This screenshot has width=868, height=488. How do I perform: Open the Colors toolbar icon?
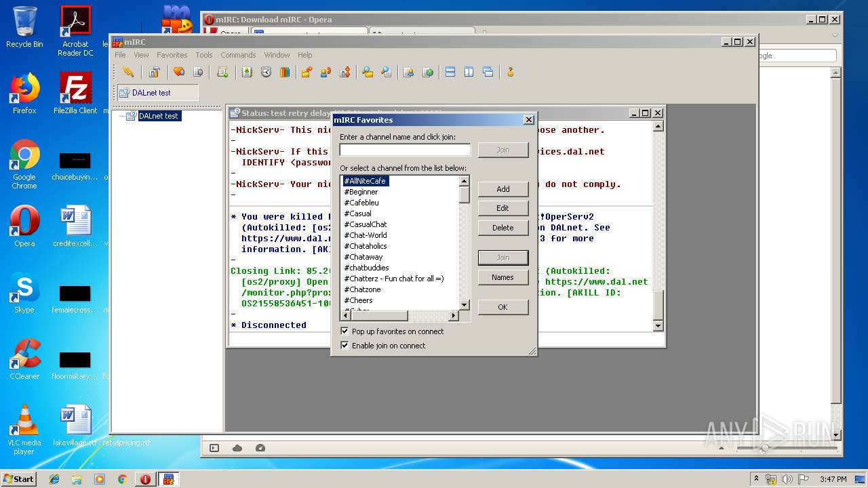(285, 72)
